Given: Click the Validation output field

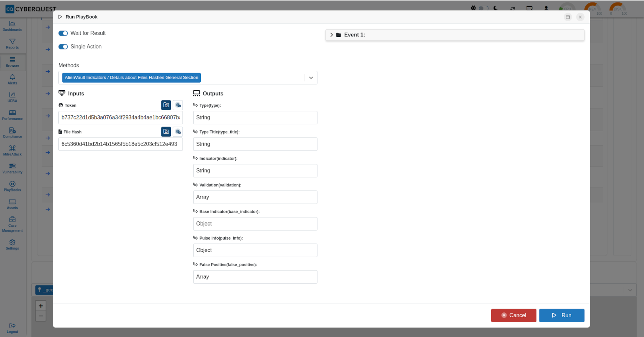Looking at the screenshot, I should click(x=255, y=197).
